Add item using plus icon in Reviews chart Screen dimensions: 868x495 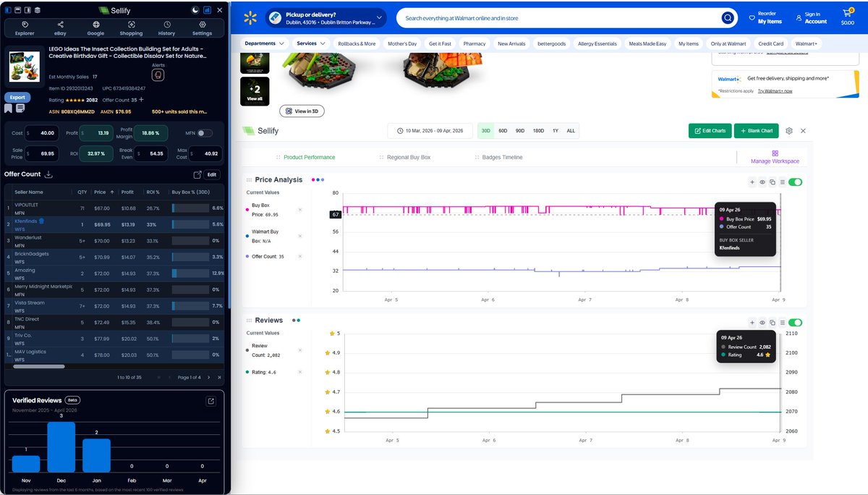[x=752, y=323]
